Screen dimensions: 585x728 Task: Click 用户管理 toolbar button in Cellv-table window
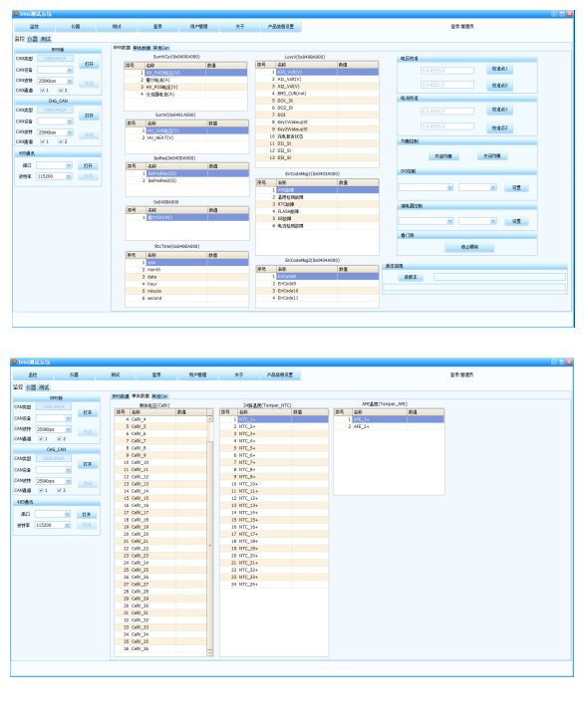point(198,375)
